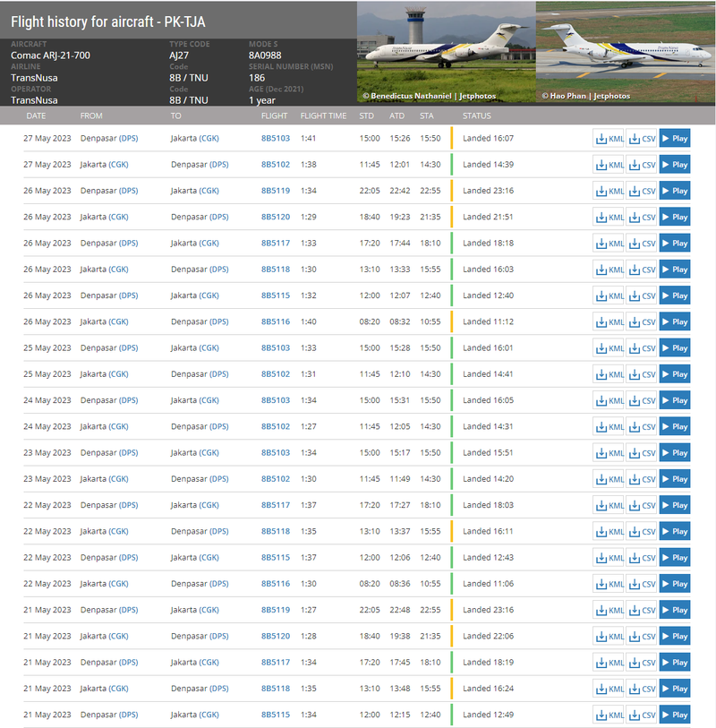
Task: Download CSV for flight 8B5120 on 21 May
Action: pos(642,636)
